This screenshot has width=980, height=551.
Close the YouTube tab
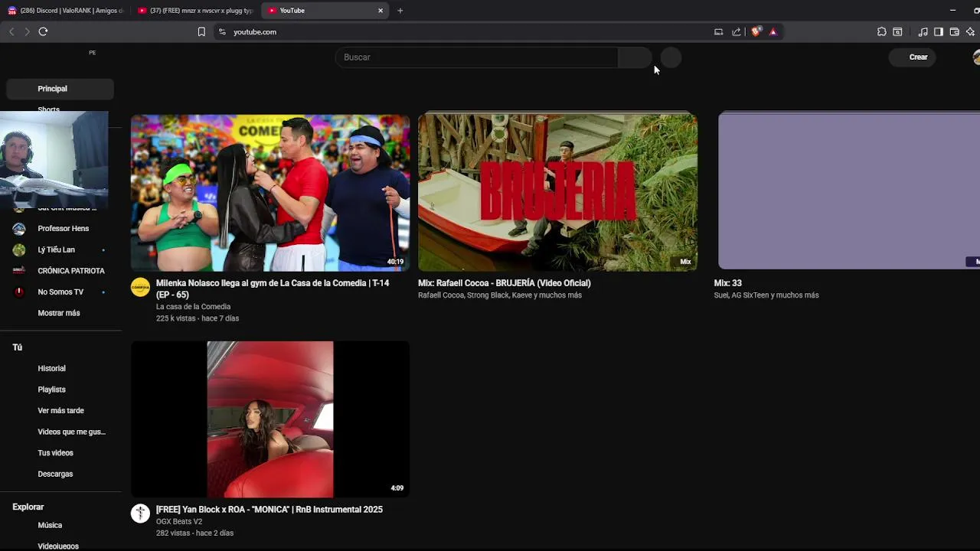(381, 11)
